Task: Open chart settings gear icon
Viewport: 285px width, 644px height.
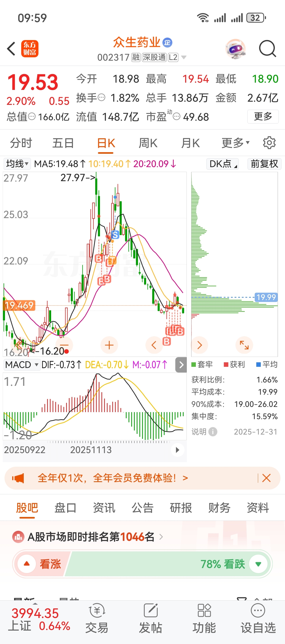Action: pyautogui.click(x=269, y=143)
